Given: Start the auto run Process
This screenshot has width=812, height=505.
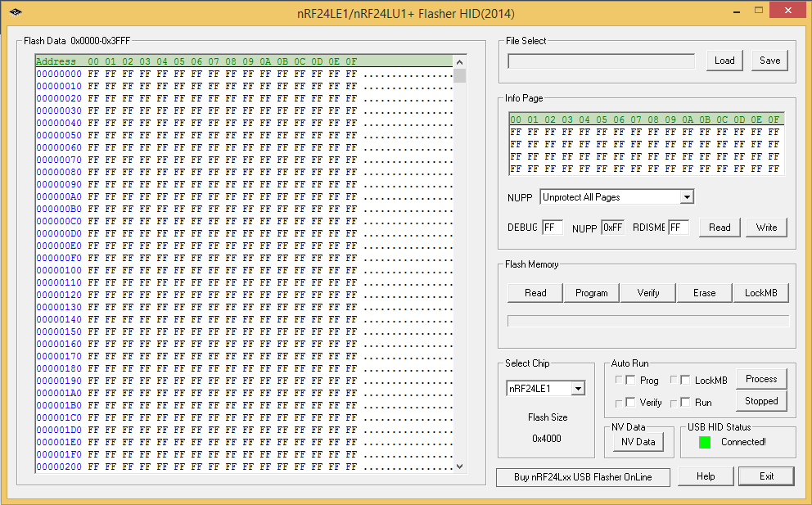Looking at the screenshot, I should pos(761,379).
